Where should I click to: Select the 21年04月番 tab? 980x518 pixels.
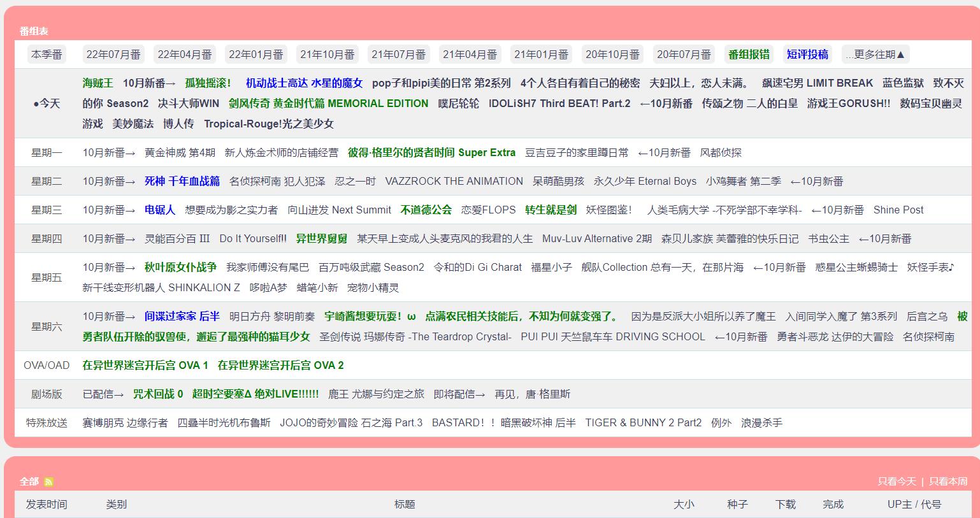click(470, 54)
